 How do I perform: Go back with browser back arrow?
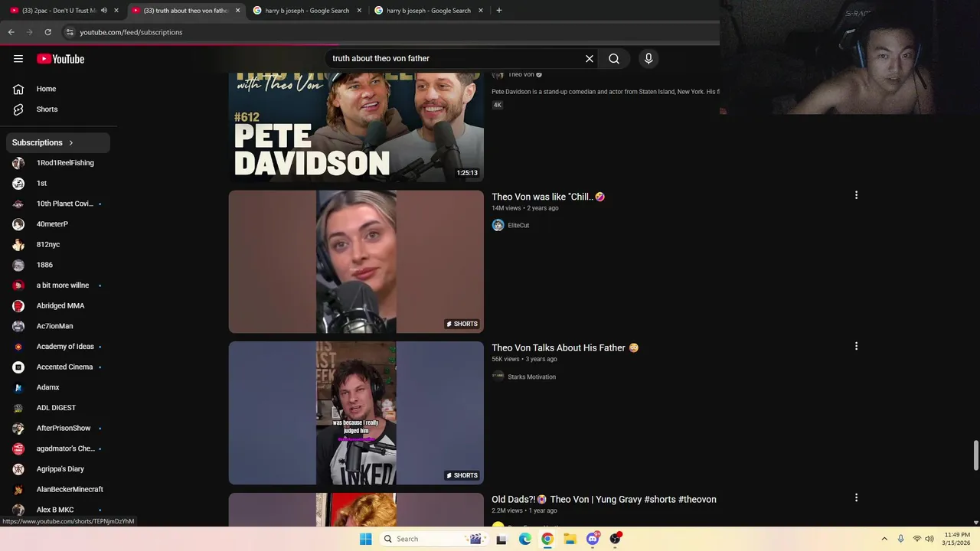pyautogui.click(x=11, y=32)
